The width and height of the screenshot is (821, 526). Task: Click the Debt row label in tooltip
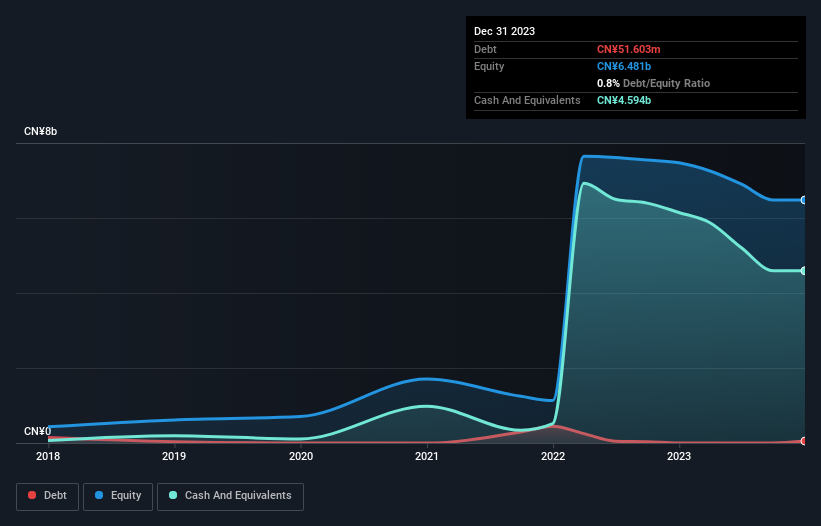click(485, 49)
